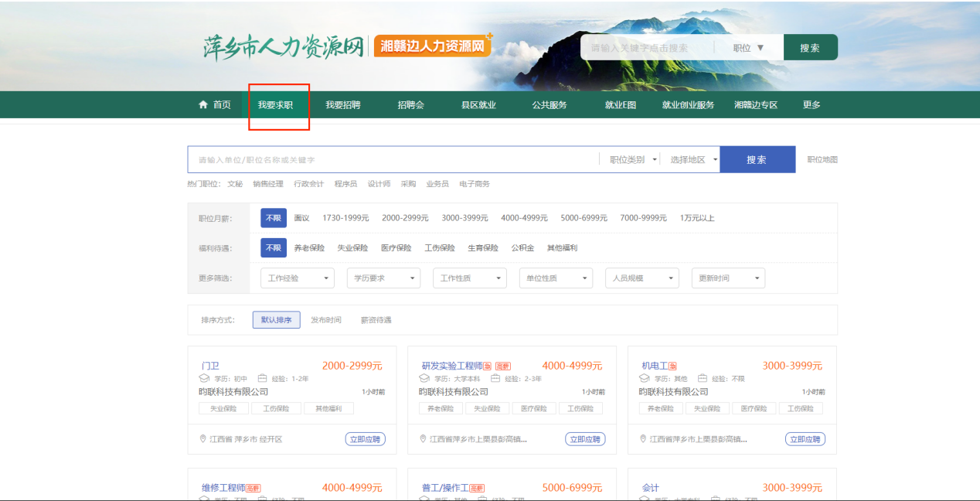Select 不限 in the 职位月薪 row
Screen dimensions: 980x501
274,218
